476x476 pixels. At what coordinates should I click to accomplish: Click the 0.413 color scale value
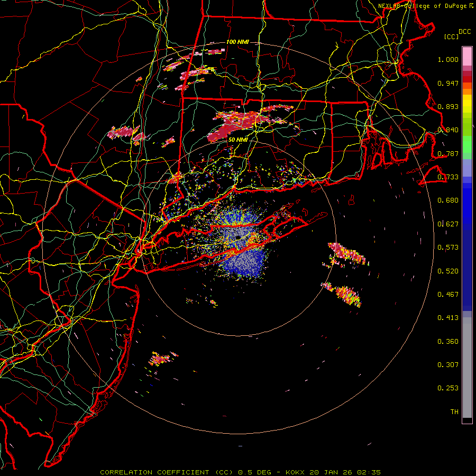448,318
